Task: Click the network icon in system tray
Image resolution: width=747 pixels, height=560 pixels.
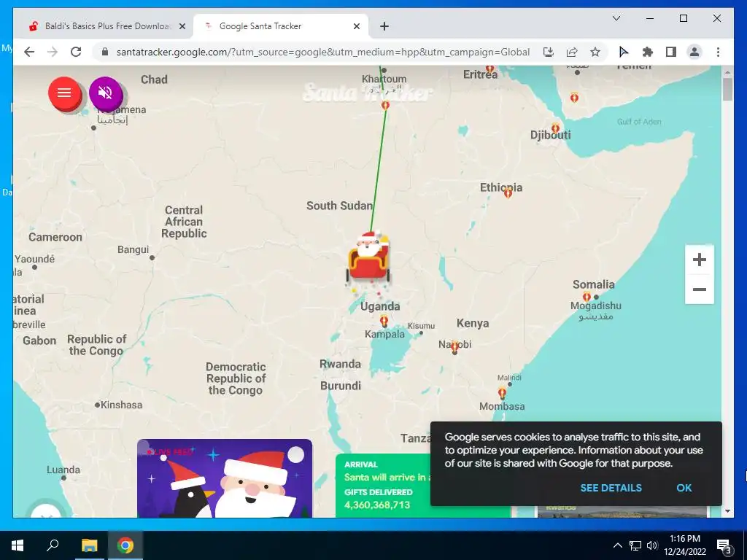Action: pyautogui.click(x=635, y=545)
